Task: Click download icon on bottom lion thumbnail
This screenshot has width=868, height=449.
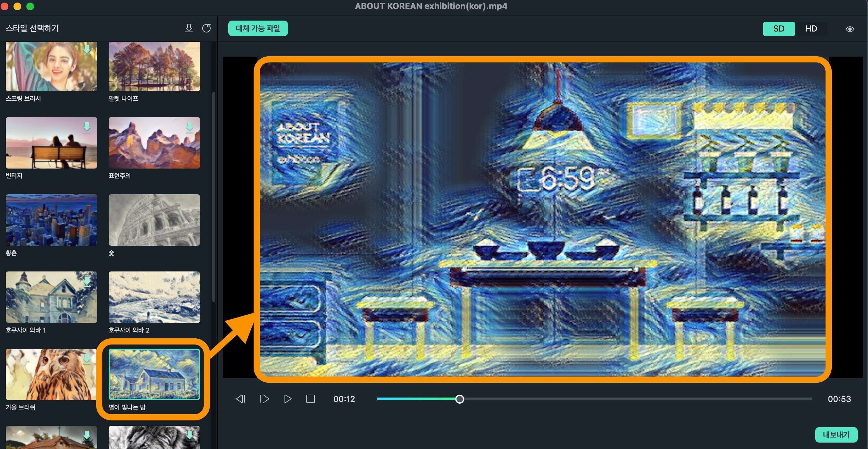Action: pyautogui.click(x=190, y=436)
